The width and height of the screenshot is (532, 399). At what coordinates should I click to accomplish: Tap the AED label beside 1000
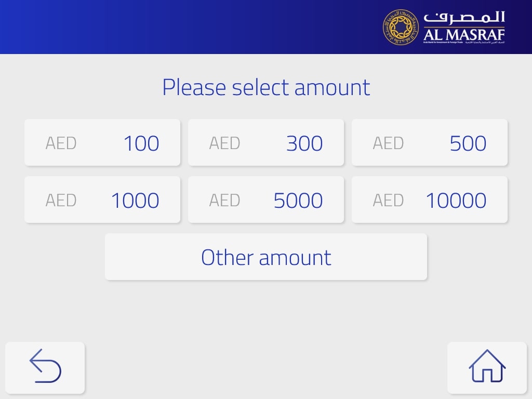click(x=61, y=200)
